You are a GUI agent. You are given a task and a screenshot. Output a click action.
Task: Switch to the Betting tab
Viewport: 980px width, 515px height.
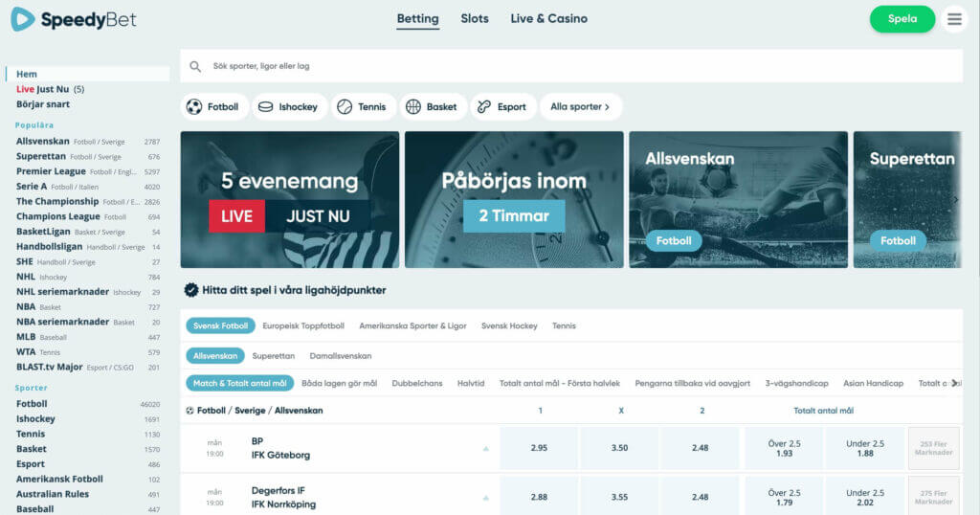417,19
